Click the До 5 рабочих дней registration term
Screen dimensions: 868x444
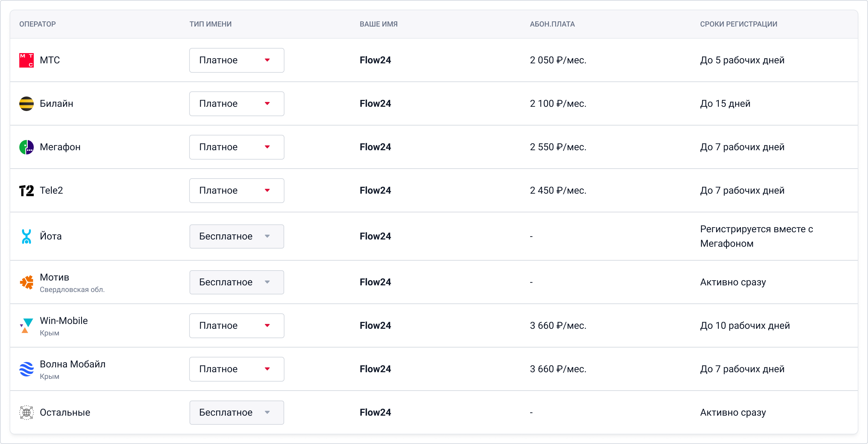click(x=742, y=60)
